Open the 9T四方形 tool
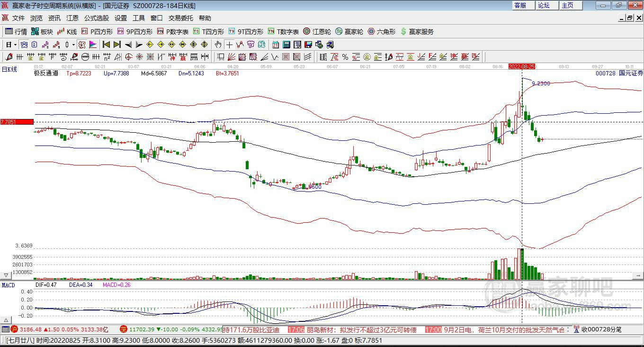Image resolution: width=644 pixels, height=347 pixels. (x=246, y=32)
